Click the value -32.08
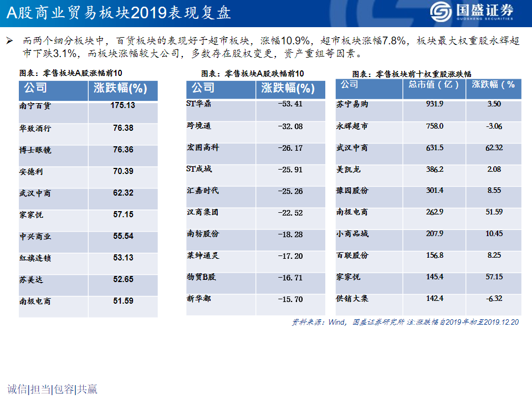Image resolution: width=532 pixels, height=399 pixels. pyautogui.click(x=290, y=126)
